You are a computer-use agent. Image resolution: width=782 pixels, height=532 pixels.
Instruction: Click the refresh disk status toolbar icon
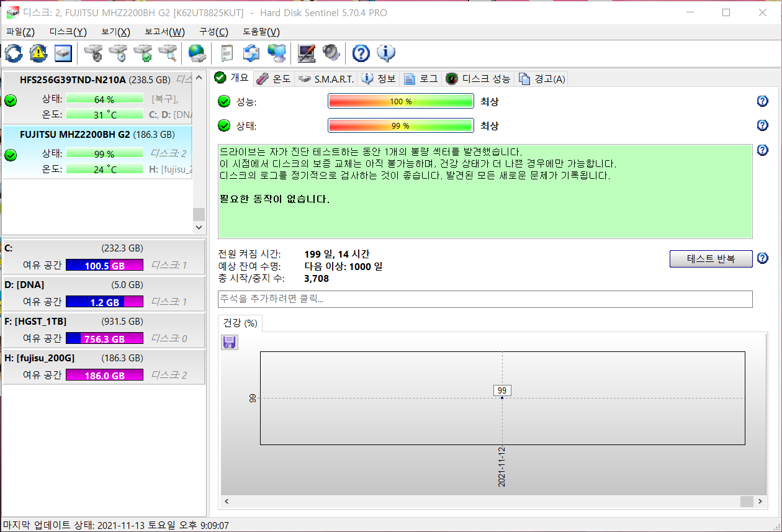[14, 53]
